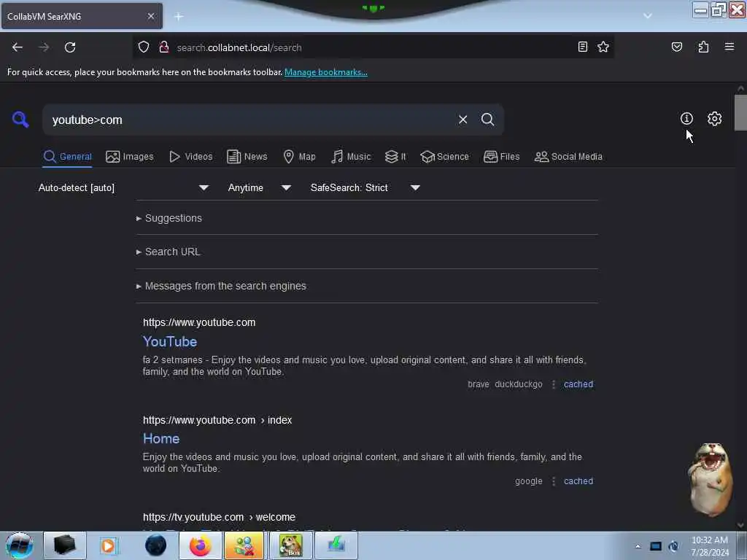Click the tray monitor icon
This screenshot has width=747, height=560.
[656, 546]
